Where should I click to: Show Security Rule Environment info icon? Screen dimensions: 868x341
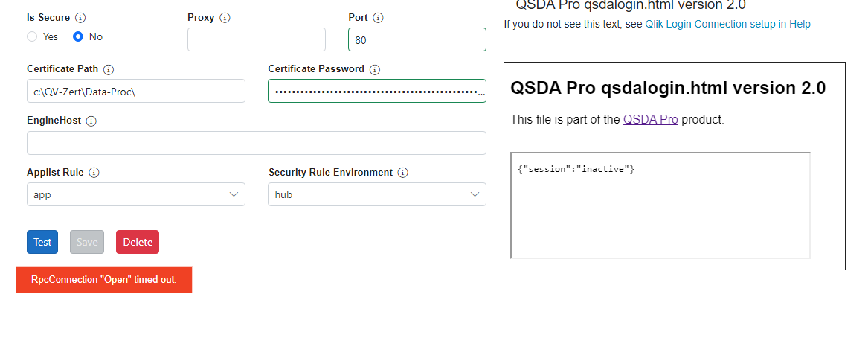pyautogui.click(x=402, y=173)
